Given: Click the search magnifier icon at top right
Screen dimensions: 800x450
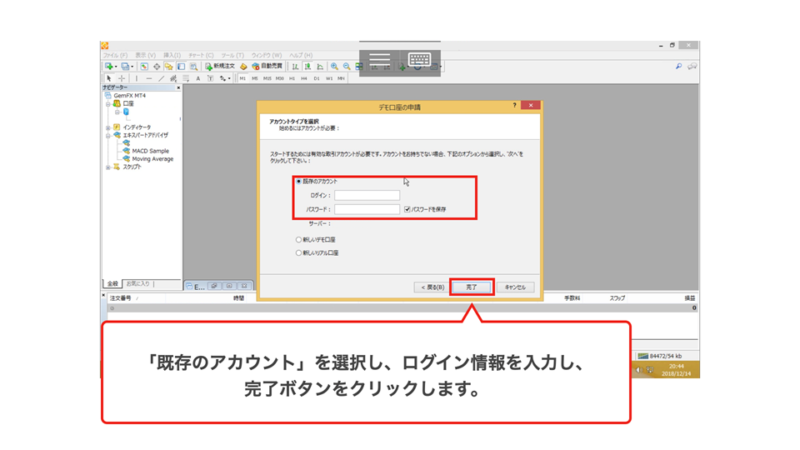Looking at the screenshot, I should pyautogui.click(x=679, y=66).
